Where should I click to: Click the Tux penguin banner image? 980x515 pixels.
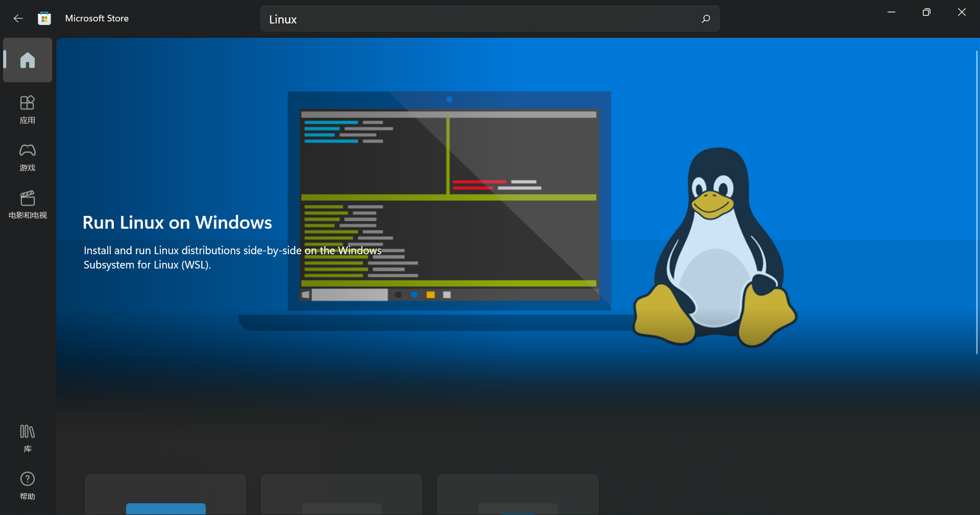tap(715, 247)
